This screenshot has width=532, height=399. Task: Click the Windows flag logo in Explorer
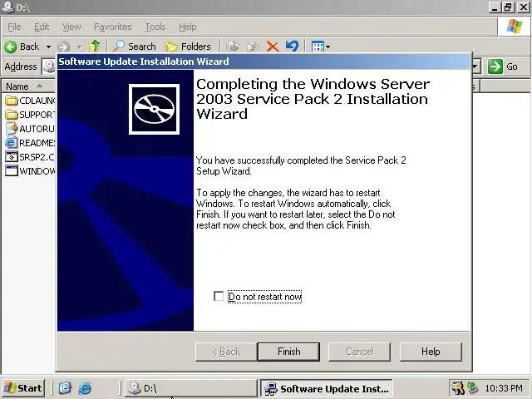pyautogui.click(x=514, y=27)
